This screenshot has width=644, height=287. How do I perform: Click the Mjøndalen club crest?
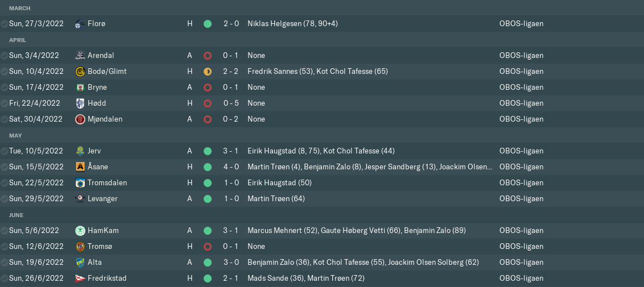[80, 119]
